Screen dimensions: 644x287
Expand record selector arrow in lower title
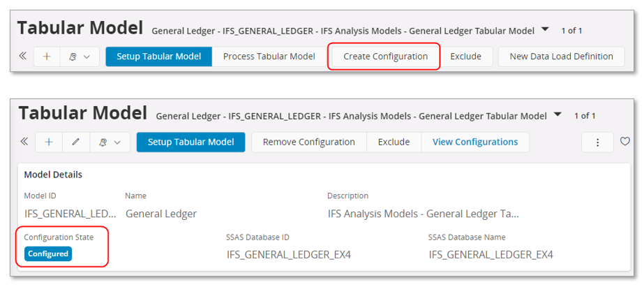[557, 115]
